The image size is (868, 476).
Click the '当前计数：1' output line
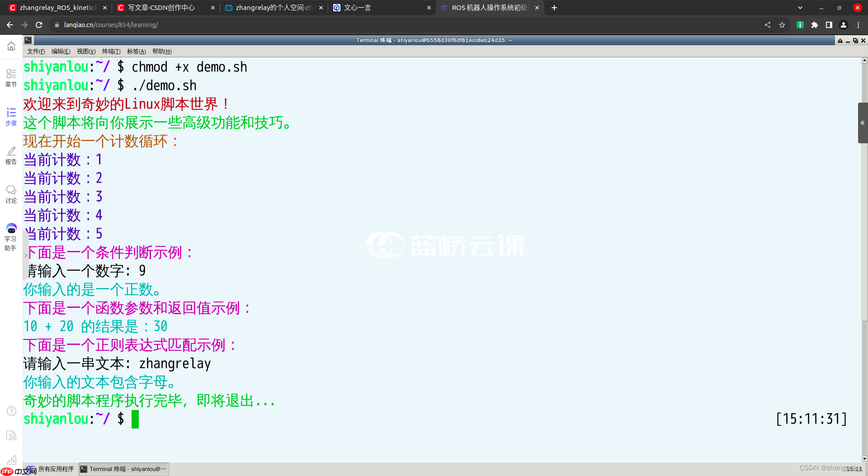pyautogui.click(x=63, y=160)
